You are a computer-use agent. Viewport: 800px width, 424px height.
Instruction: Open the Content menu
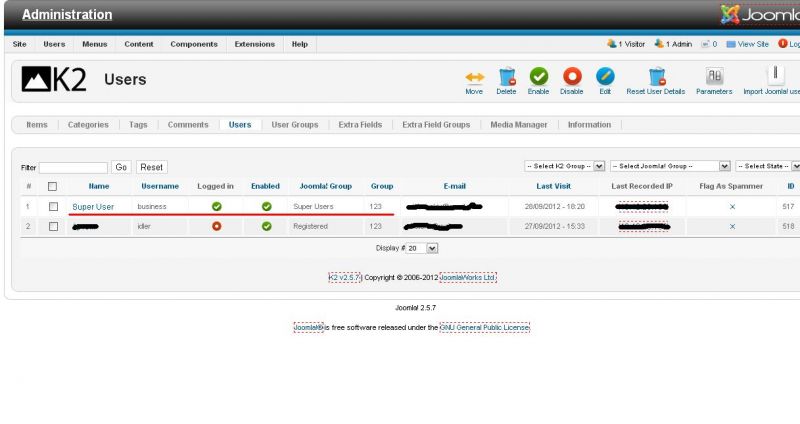coord(139,44)
